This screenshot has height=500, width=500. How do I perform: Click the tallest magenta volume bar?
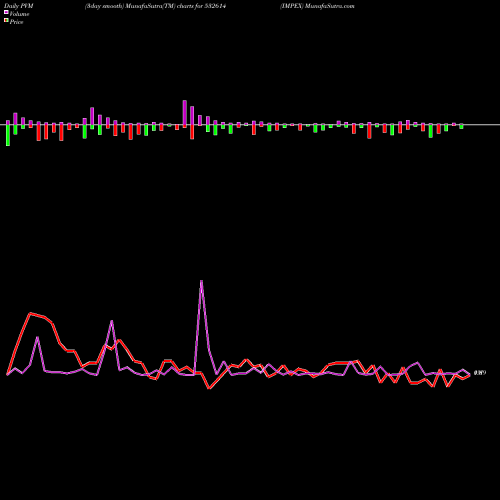[x=185, y=113]
